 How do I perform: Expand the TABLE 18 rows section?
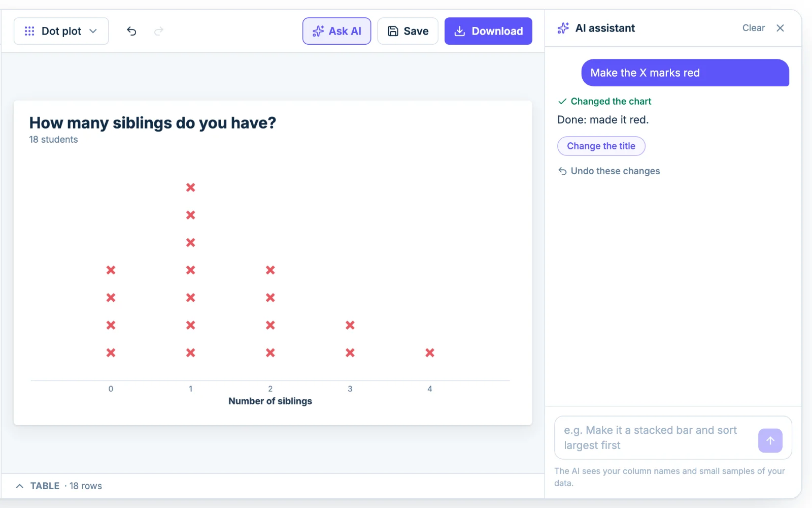pos(59,486)
